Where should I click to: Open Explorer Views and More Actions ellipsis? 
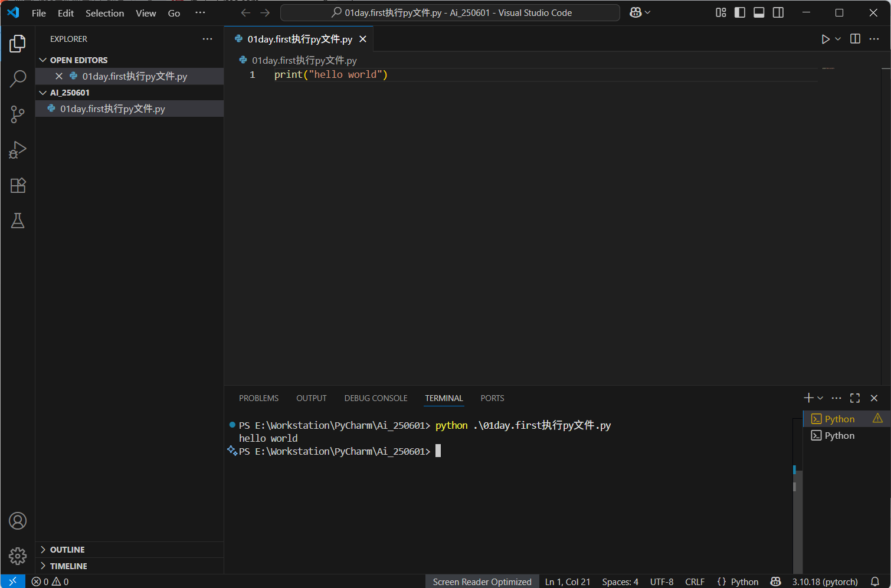[207, 39]
